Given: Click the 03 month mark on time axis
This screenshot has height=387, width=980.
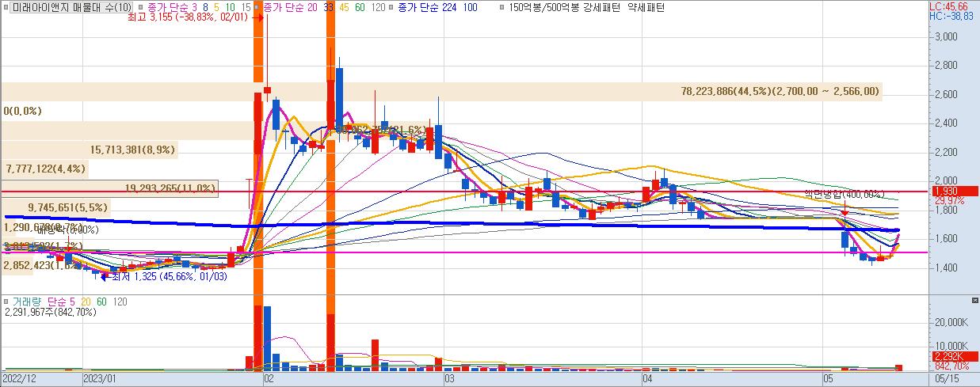Looking at the screenshot, I should coord(449,380).
